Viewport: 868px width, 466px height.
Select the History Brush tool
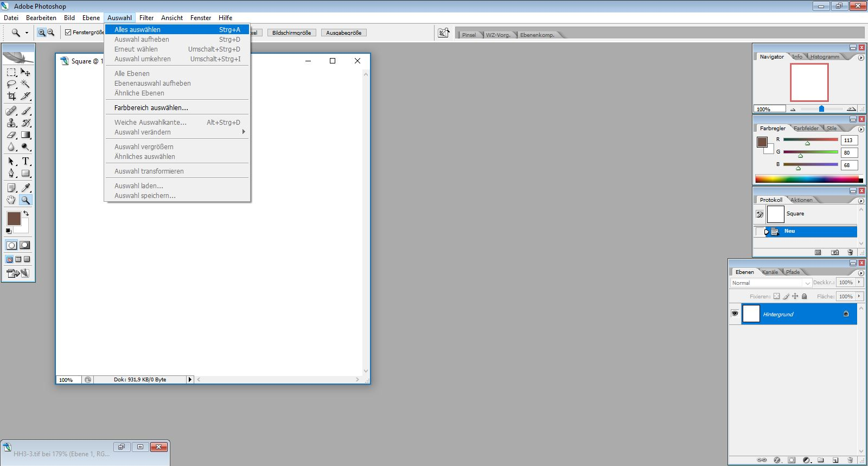point(25,123)
